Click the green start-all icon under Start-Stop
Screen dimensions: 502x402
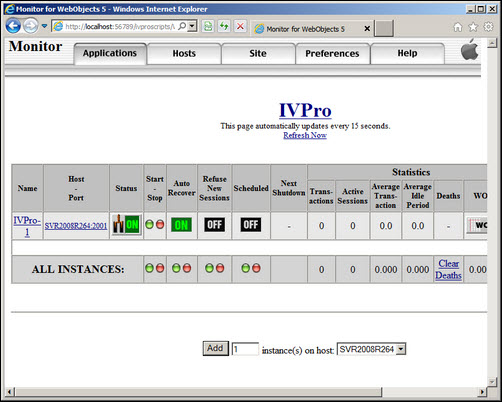(150, 268)
